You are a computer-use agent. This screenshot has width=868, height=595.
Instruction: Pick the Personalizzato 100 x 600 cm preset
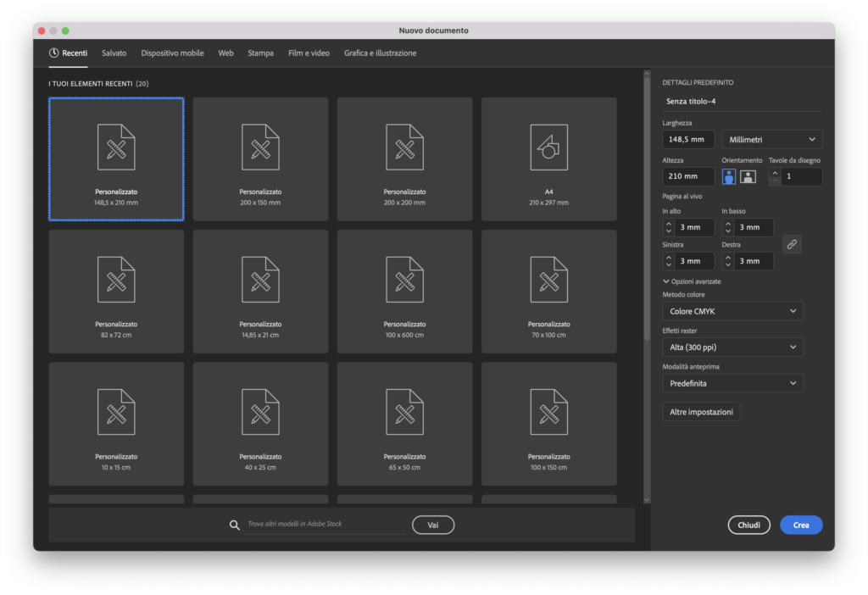pos(404,291)
